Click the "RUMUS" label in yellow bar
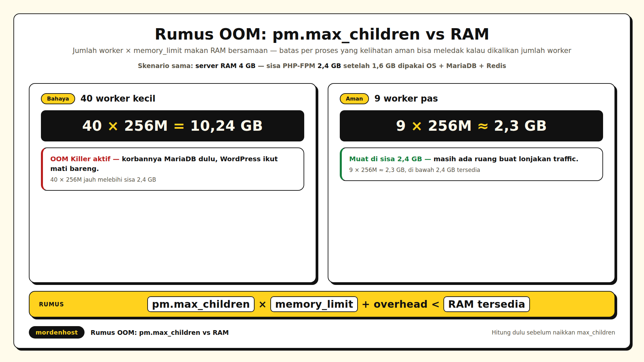 pos(51,304)
